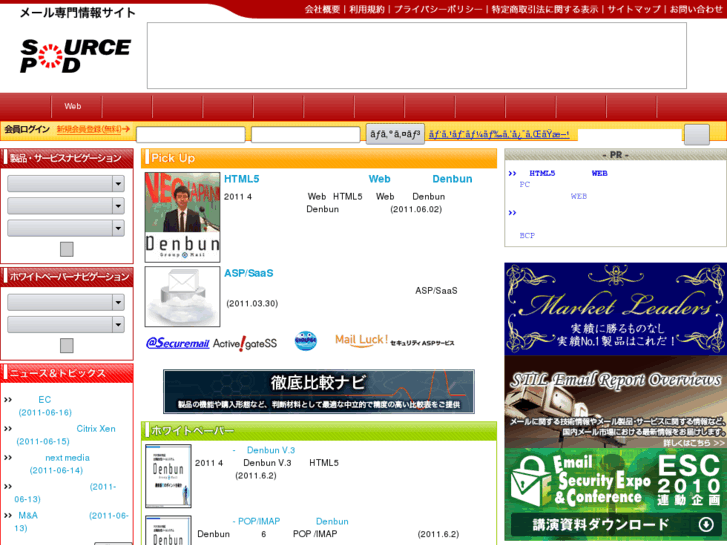This screenshot has height=545, width=727.
Task: Open first dropdown in ホワイトペーパーナビゲーション
Action: pyautogui.click(x=66, y=302)
